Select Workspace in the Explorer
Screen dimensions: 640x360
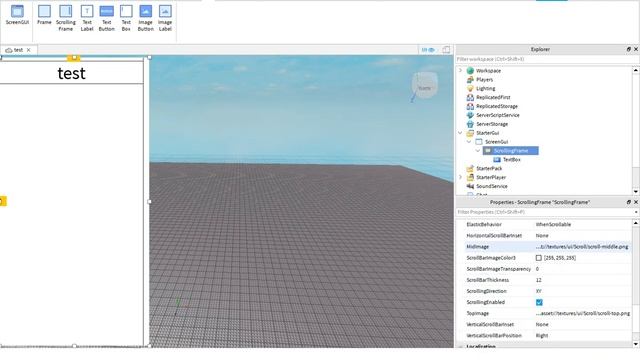coord(488,71)
